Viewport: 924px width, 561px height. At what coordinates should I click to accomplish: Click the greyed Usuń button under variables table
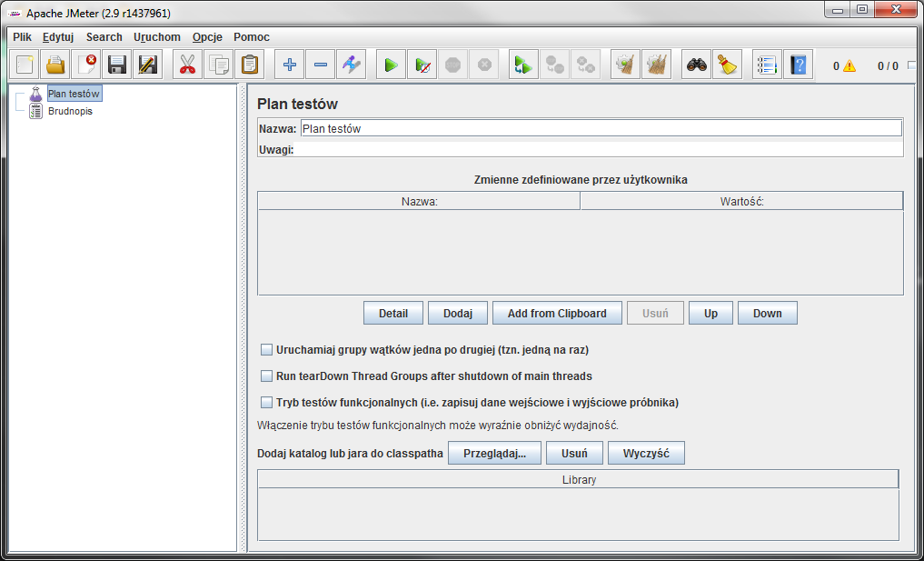point(655,314)
